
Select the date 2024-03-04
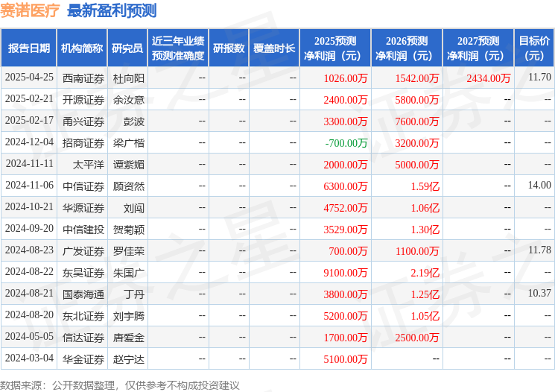[x=29, y=358]
